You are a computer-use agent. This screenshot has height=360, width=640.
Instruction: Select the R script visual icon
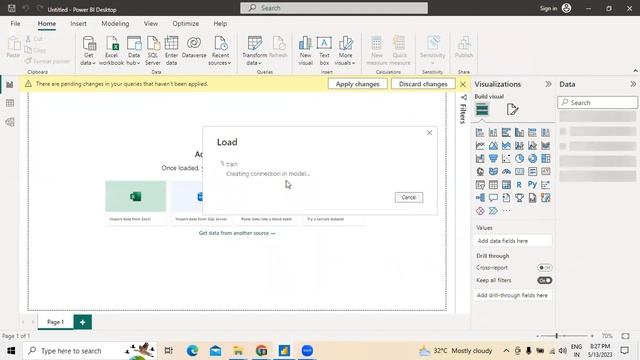click(519, 185)
